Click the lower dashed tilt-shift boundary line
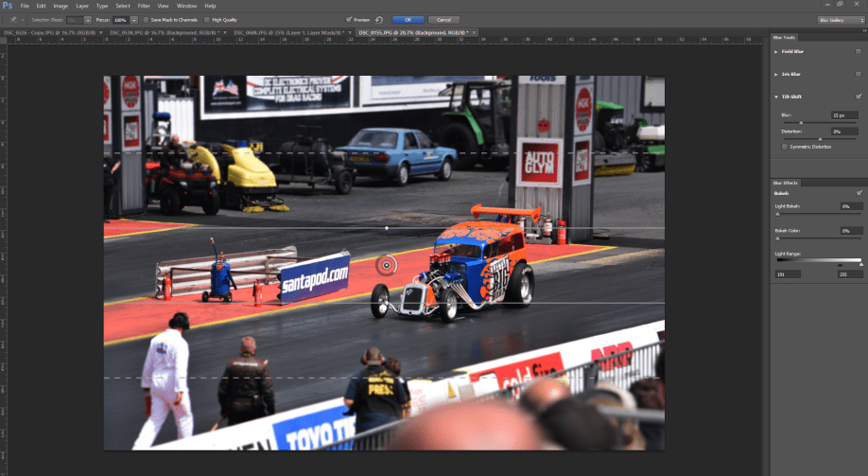This screenshot has height=476, width=868. coord(384,378)
